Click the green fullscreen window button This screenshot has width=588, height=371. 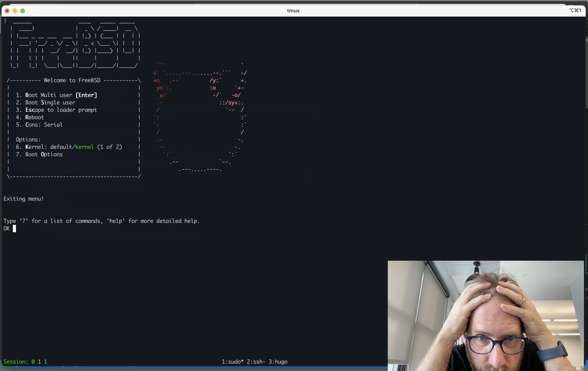[x=22, y=11]
